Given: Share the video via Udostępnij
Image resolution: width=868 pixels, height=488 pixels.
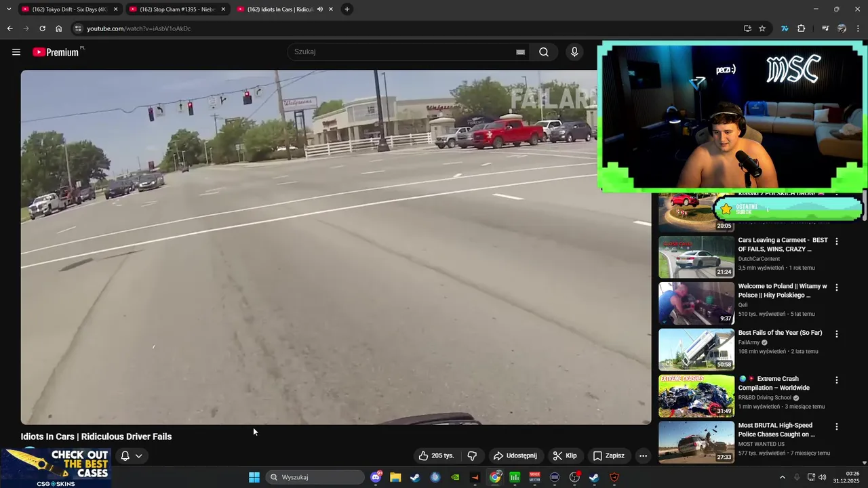Looking at the screenshot, I should pyautogui.click(x=515, y=455).
